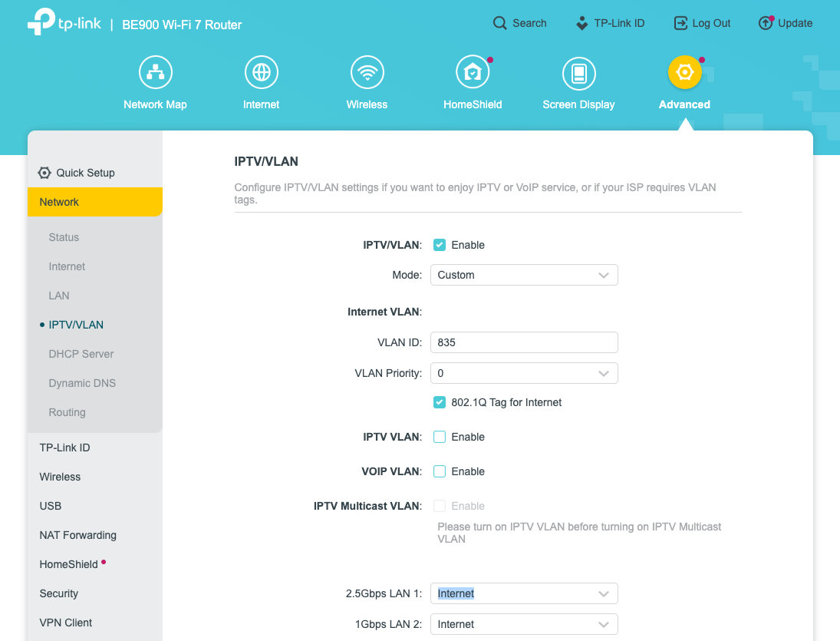Click the VLAN ID input field
The width and height of the screenshot is (840, 641).
pyautogui.click(x=524, y=342)
